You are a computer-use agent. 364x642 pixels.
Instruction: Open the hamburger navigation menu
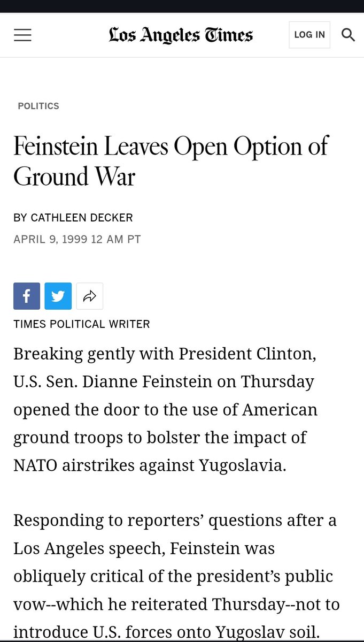tap(22, 35)
